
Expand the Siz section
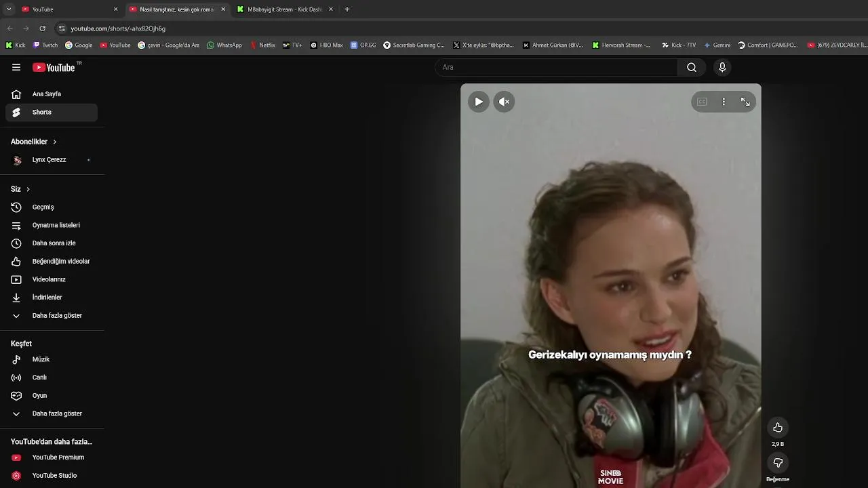(20, 189)
